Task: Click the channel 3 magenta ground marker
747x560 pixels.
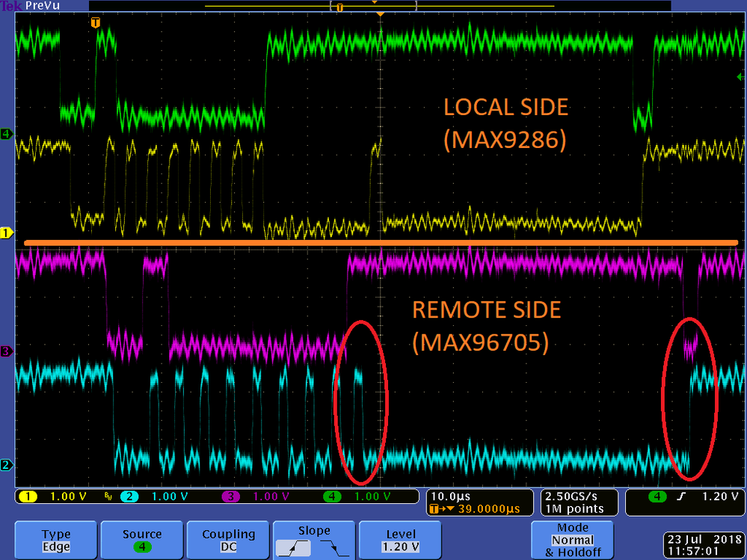Action: (x=7, y=351)
